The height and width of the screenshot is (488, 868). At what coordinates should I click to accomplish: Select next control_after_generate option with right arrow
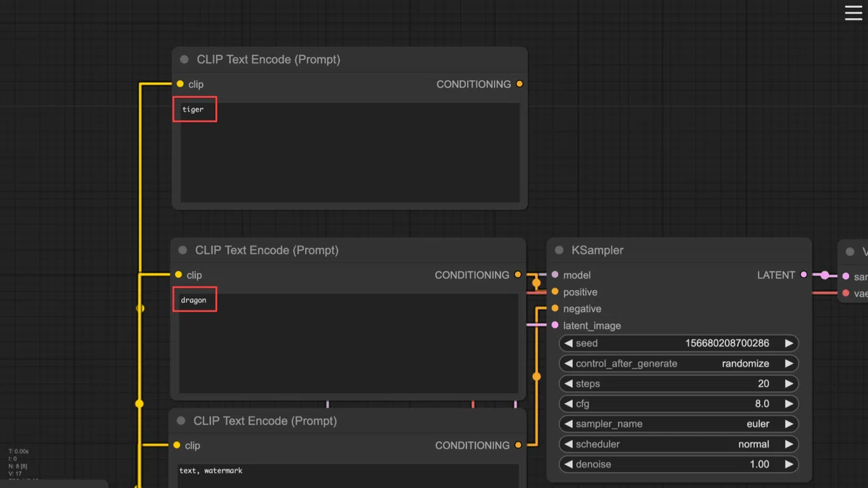click(x=789, y=364)
